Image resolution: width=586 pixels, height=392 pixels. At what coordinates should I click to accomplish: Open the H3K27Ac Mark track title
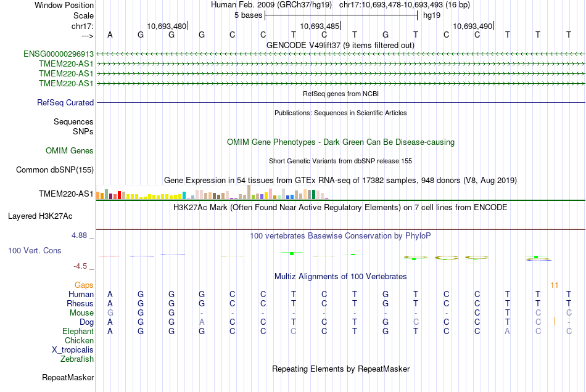coord(340,208)
